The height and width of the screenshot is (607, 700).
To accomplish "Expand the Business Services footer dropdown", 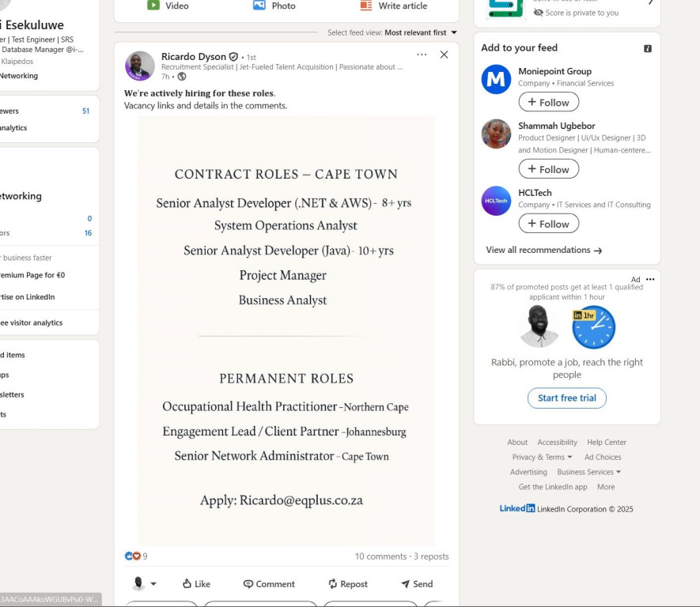I will pyautogui.click(x=589, y=472).
